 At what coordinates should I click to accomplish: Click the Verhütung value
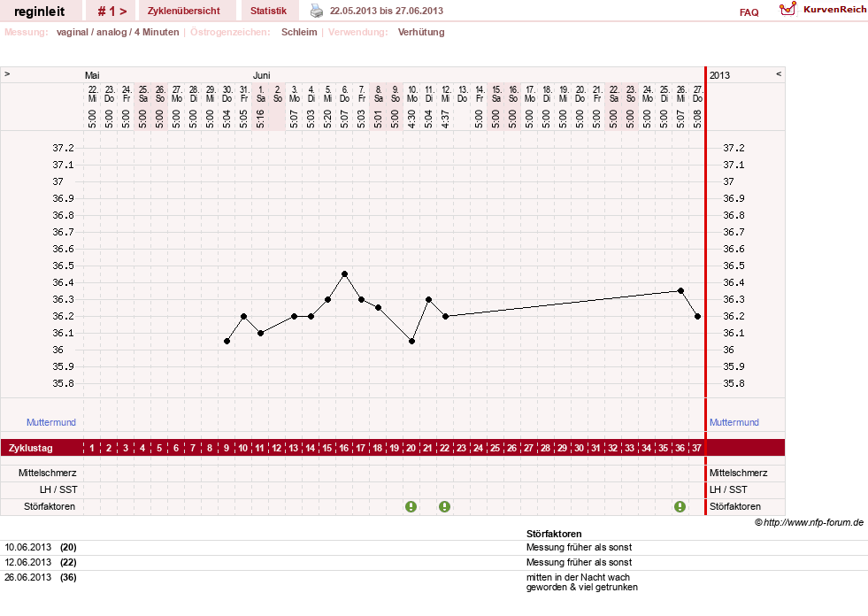(x=421, y=32)
